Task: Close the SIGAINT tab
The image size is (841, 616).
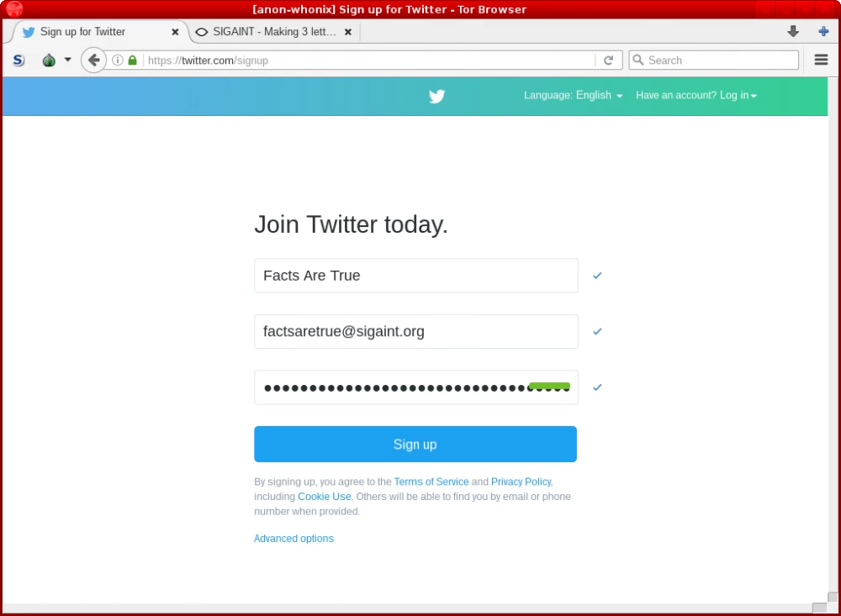Action: click(348, 32)
